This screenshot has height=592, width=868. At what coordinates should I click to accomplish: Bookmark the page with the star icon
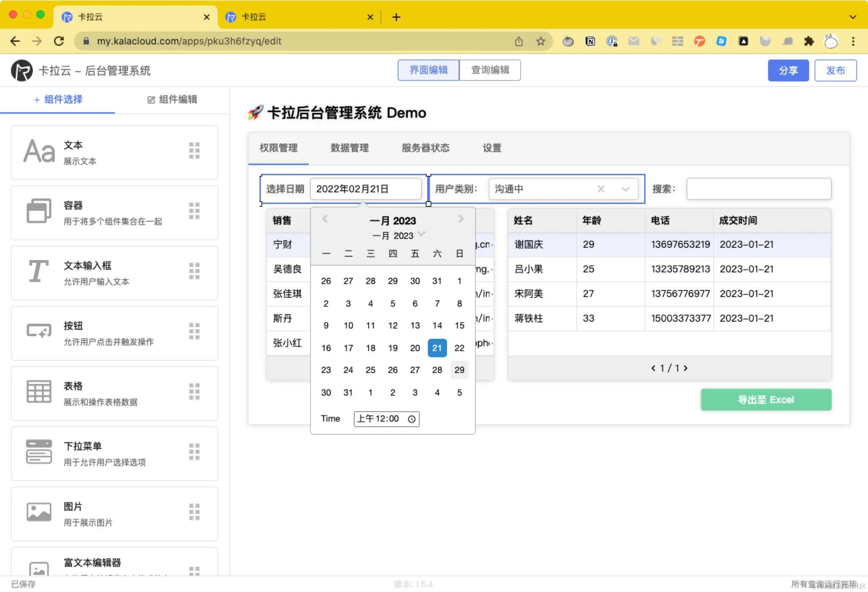click(x=540, y=41)
